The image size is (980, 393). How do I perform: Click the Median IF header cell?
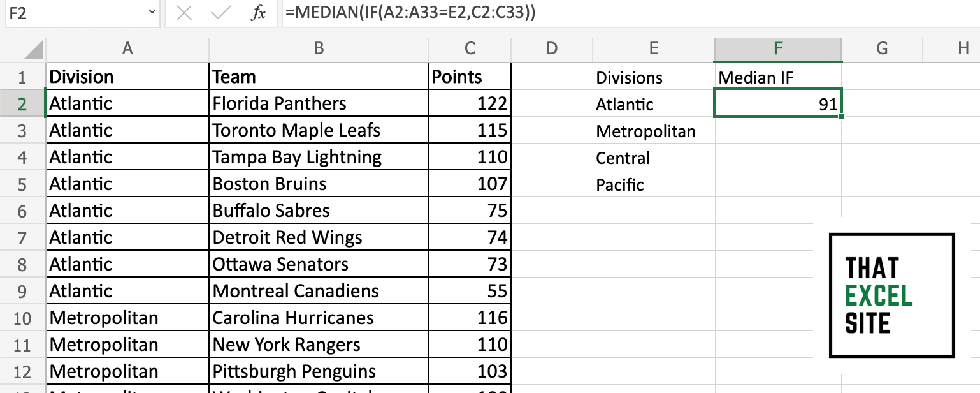[777, 78]
